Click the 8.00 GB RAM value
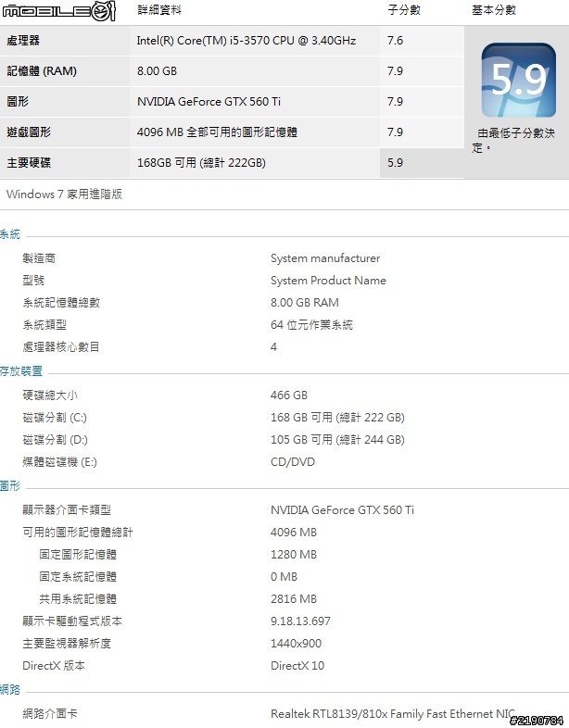Viewport: 569px width, 728px height. click(305, 303)
